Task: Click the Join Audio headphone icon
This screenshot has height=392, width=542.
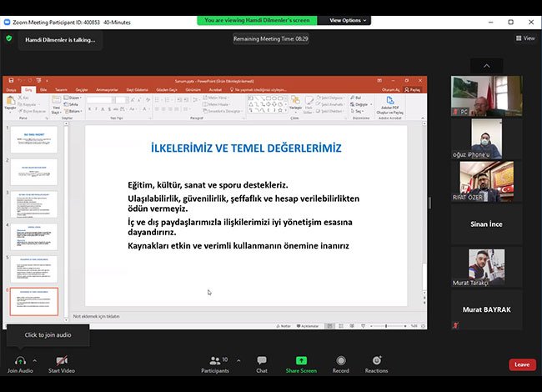Action: tap(20, 361)
